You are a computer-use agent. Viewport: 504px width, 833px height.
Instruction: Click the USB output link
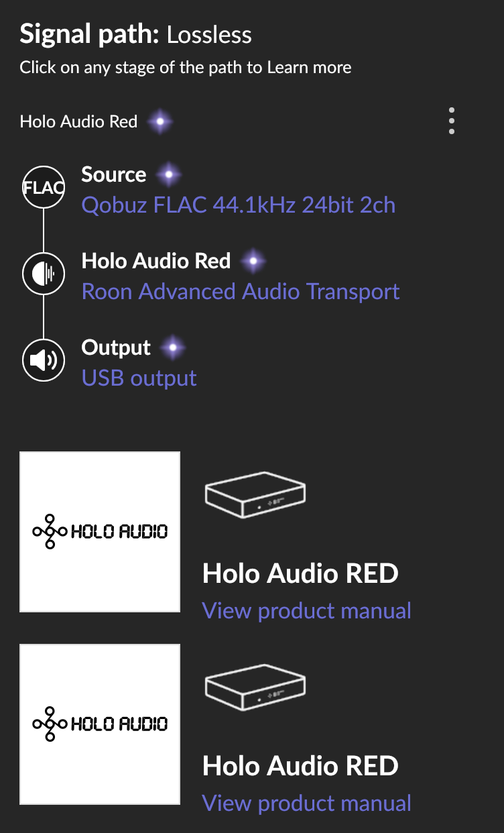click(x=139, y=378)
